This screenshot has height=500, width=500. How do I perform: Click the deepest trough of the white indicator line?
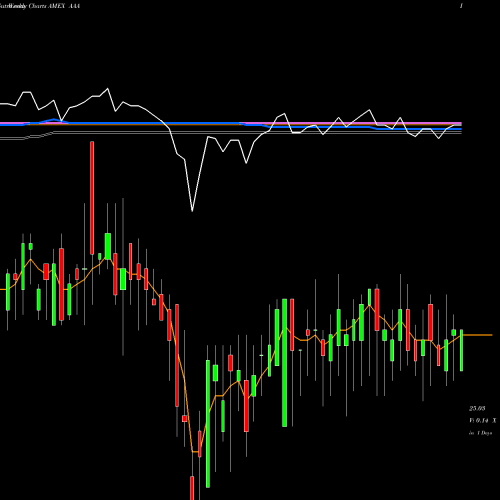(192, 210)
